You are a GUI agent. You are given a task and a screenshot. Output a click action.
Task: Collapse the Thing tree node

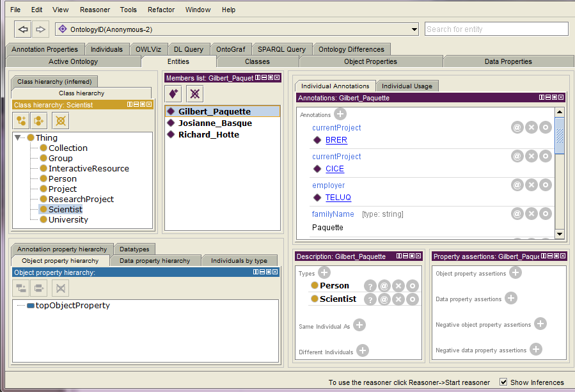point(19,137)
